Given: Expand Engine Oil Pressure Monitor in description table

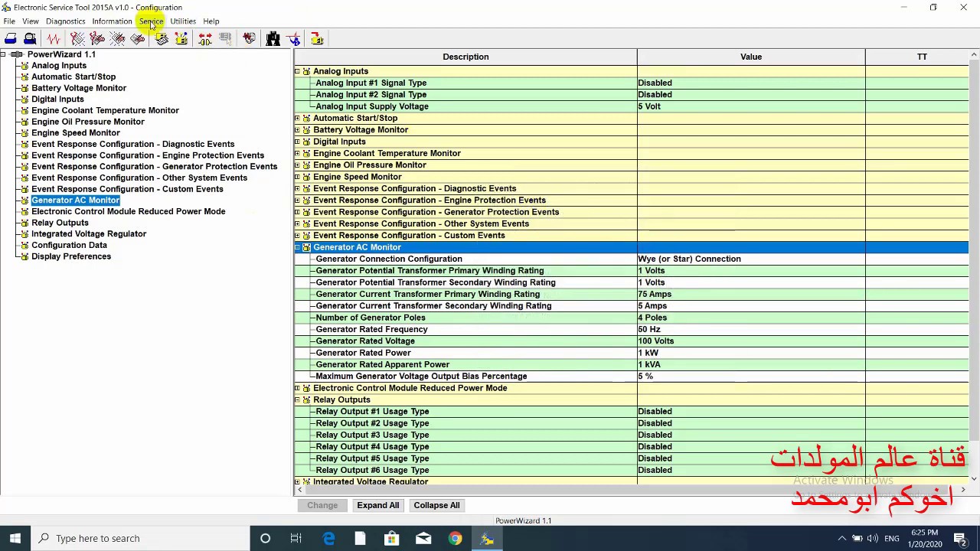Looking at the screenshot, I should coord(297,165).
